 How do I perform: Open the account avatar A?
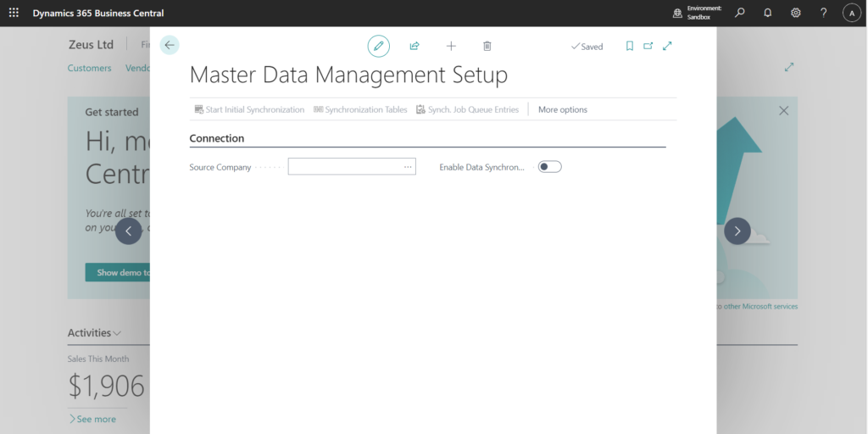click(851, 14)
